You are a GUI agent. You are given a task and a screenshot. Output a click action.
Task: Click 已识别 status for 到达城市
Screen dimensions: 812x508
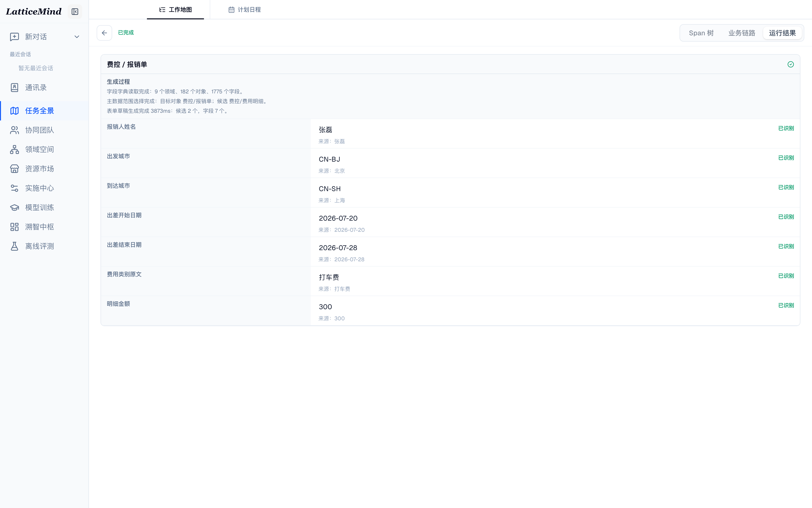click(x=786, y=187)
